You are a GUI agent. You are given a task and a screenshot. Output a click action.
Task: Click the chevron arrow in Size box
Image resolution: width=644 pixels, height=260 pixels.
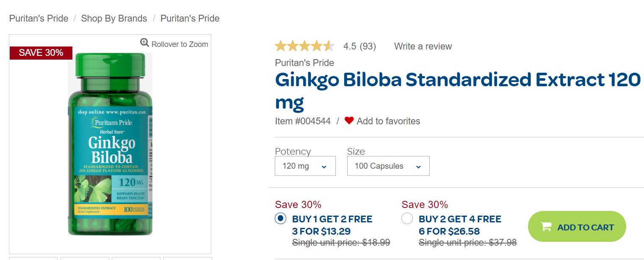point(418,167)
